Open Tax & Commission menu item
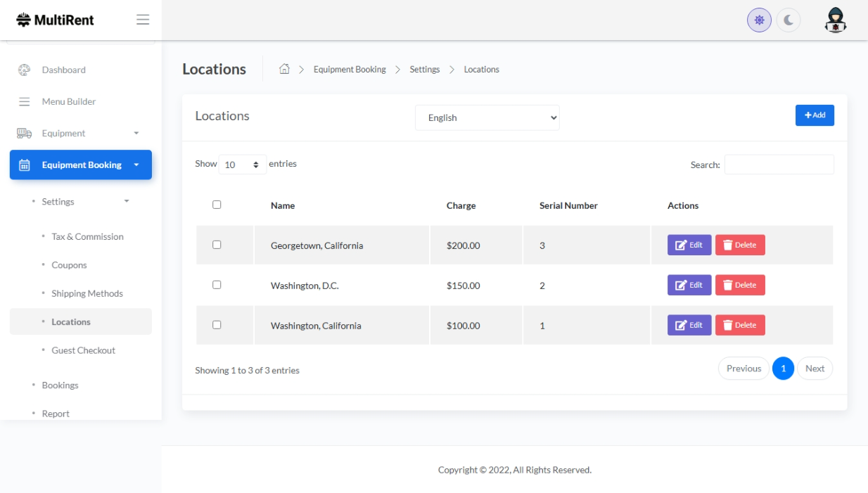This screenshot has height=493, width=868. pos(87,237)
